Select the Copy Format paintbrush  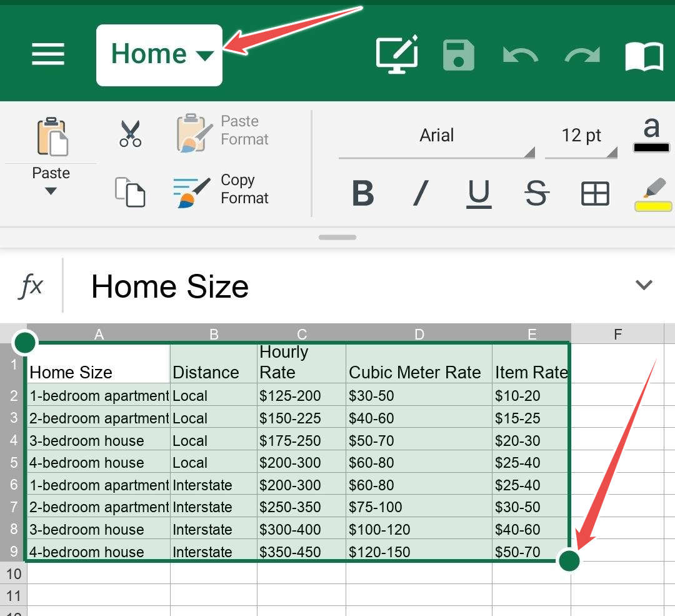click(x=220, y=189)
